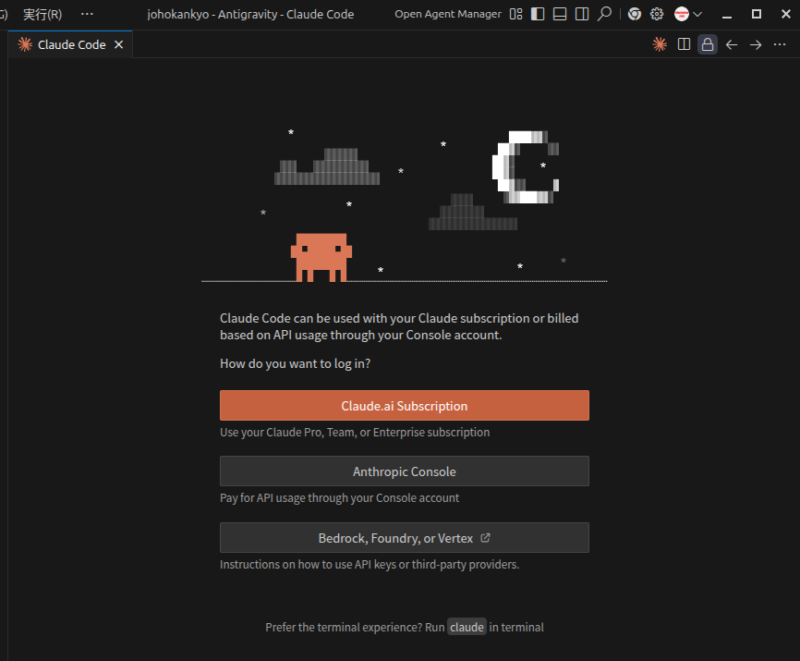Viewport: 800px width, 661px height.
Task: Click the lock icon in the editor toolbar
Action: click(708, 44)
